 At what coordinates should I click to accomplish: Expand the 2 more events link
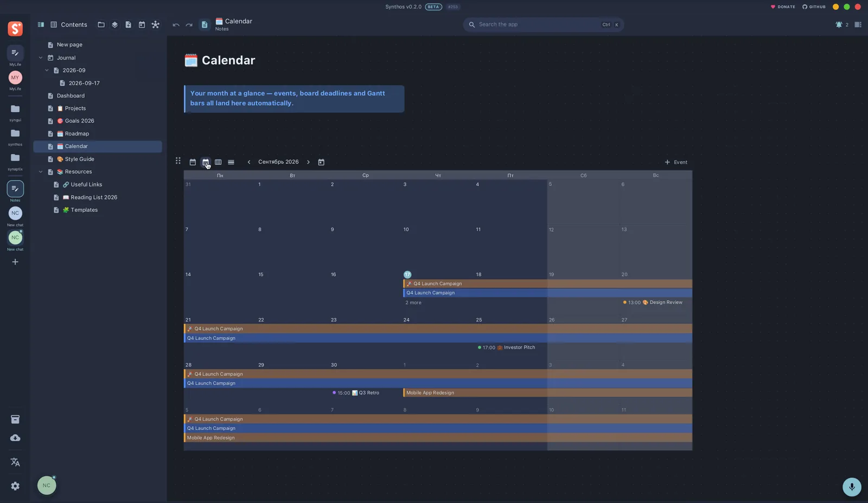pos(413,302)
